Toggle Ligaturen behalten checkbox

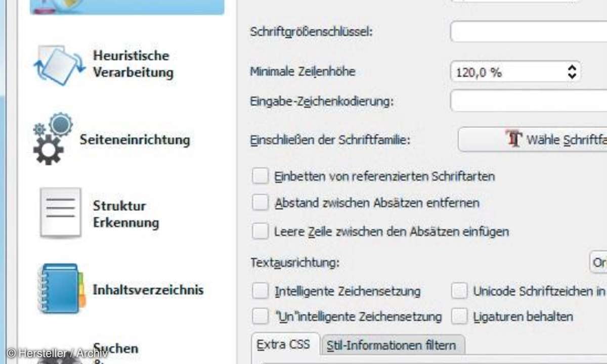coord(459,316)
